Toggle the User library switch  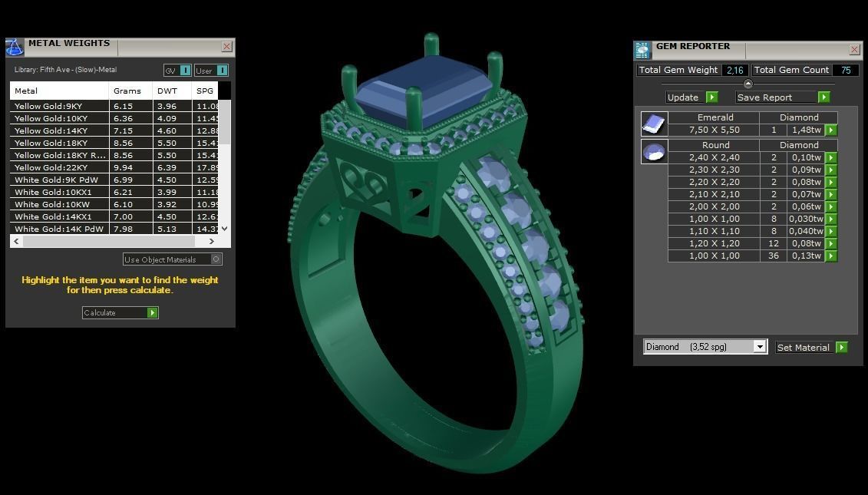click(x=212, y=71)
